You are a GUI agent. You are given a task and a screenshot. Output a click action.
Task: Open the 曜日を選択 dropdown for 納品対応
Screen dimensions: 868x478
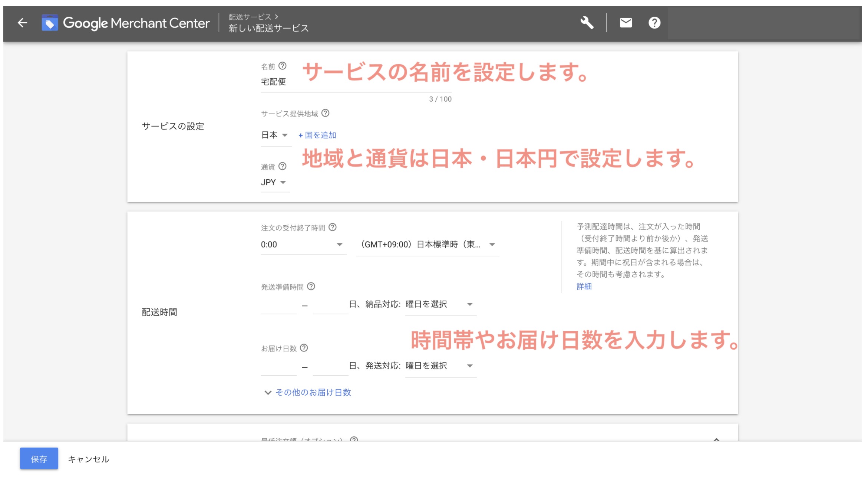(x=439, y=305)
